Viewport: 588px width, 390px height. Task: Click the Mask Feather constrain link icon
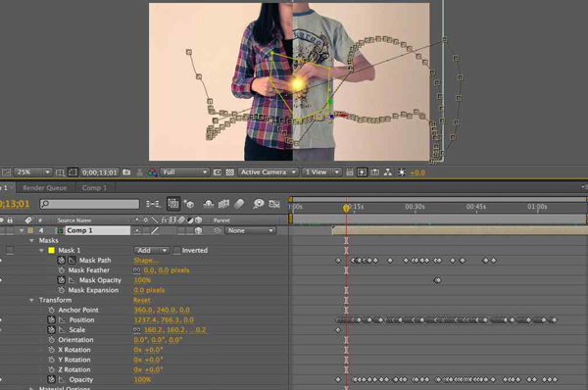tap(137, 270)
